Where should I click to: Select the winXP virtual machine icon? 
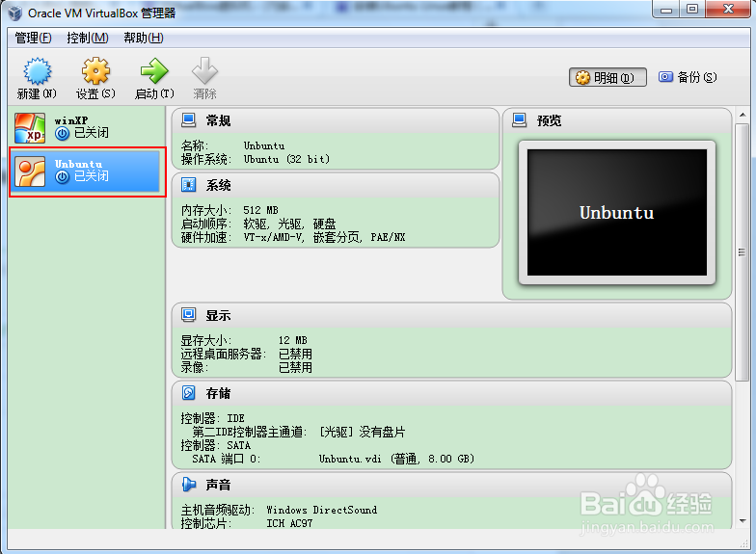(x=30, y=128)
